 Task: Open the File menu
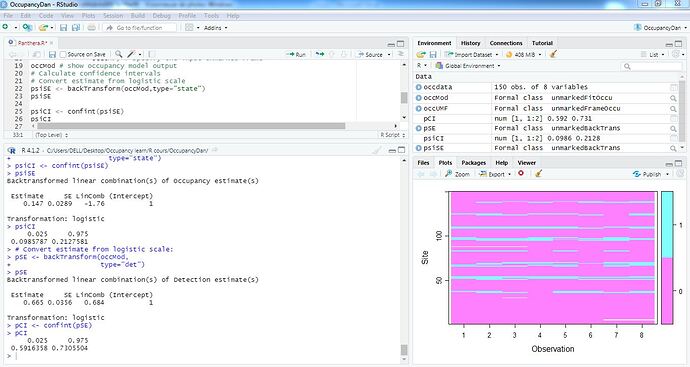click(x=8, y=15)
